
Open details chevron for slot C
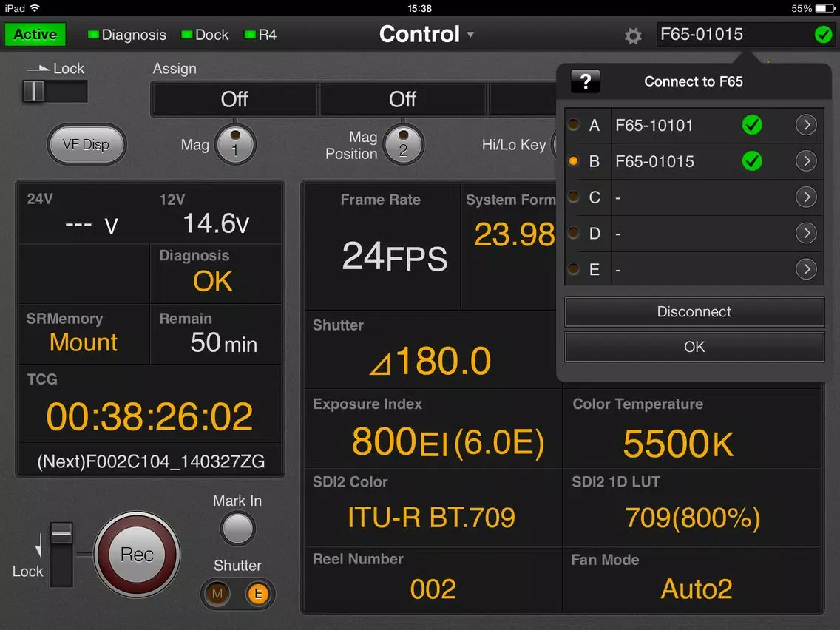806,197
